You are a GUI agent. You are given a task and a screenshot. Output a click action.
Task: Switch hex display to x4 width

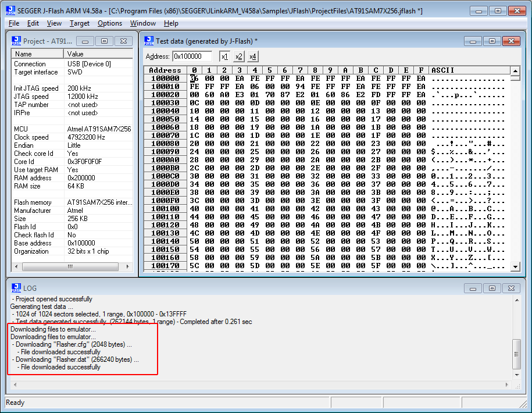253,56
